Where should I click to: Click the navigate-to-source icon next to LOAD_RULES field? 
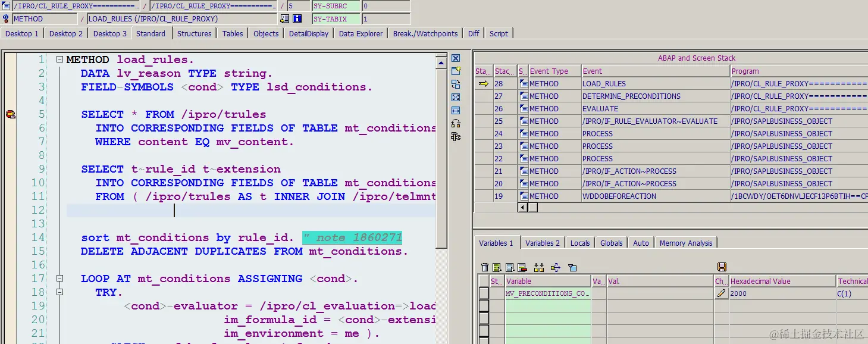[285, 18]
